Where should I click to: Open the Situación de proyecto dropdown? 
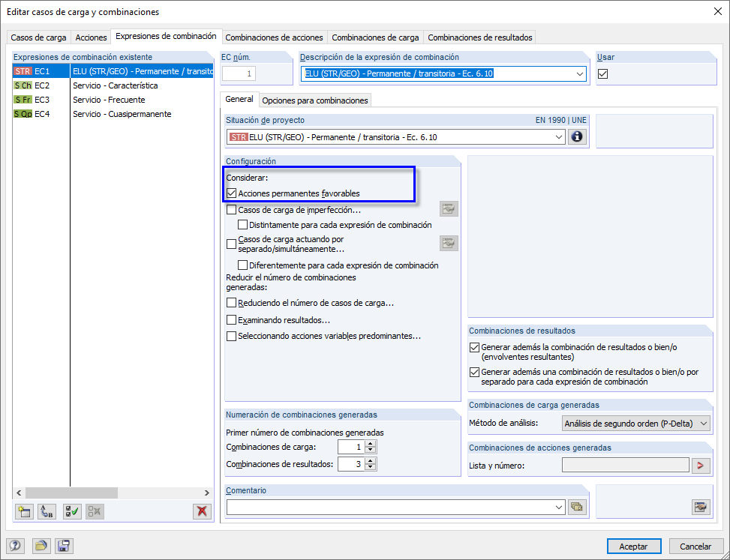559,136
